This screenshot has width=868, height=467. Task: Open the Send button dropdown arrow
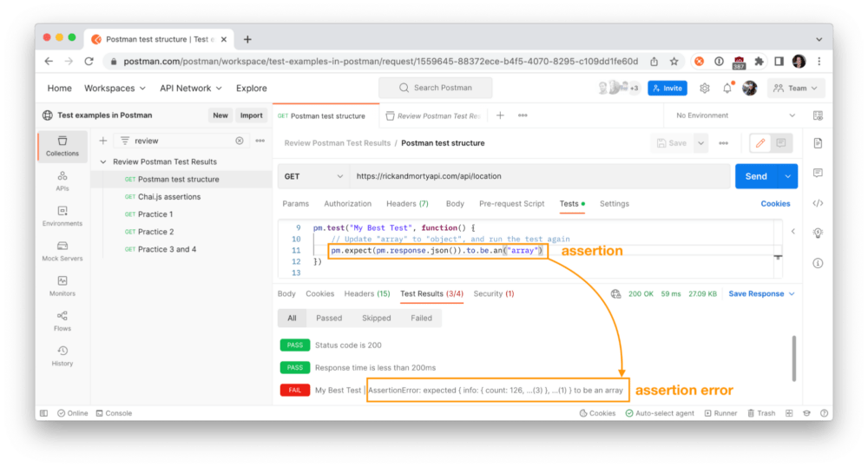click(787, 176)
